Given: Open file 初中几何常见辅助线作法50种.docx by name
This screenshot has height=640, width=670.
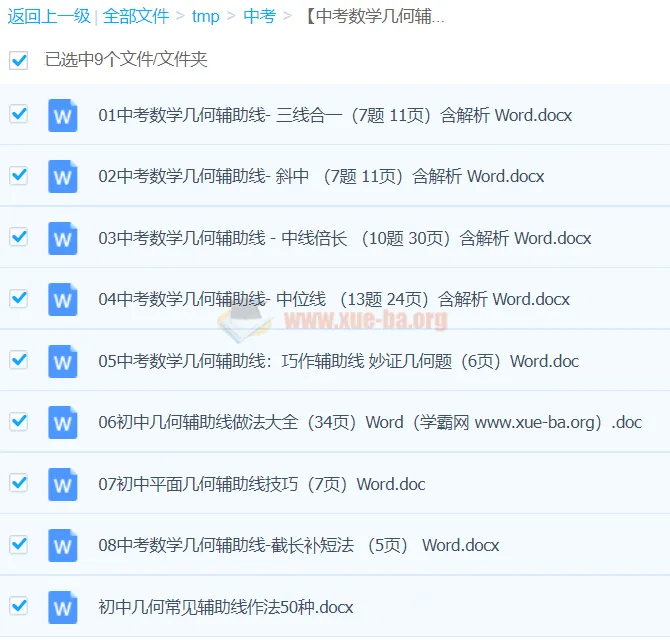Looking at the screenshot, I should [x=225, y=607].
